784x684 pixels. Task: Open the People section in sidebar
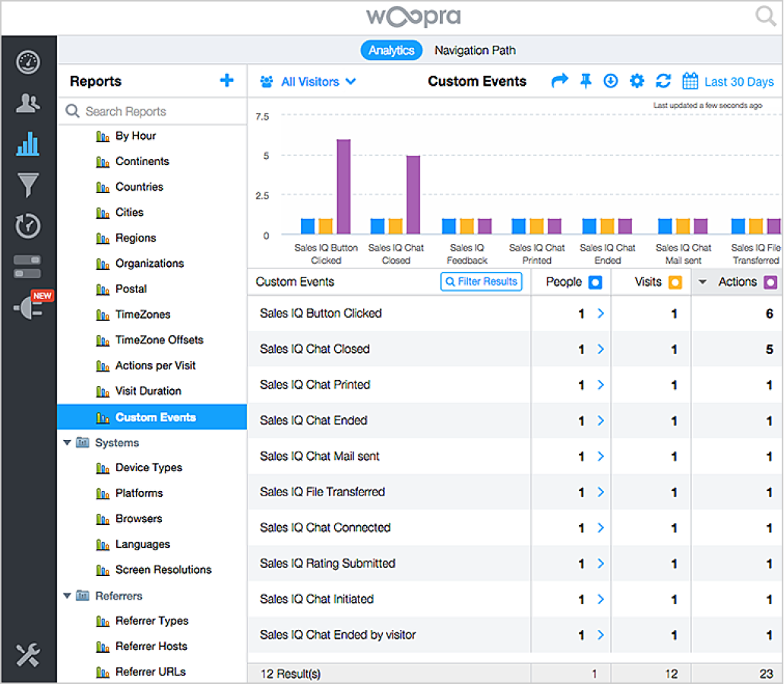click(28, 103)
